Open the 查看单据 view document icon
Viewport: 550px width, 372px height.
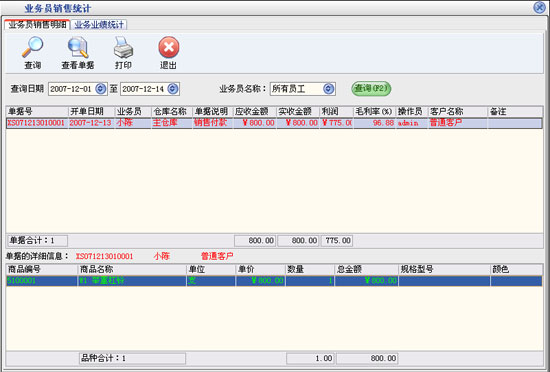click(78, 47)
